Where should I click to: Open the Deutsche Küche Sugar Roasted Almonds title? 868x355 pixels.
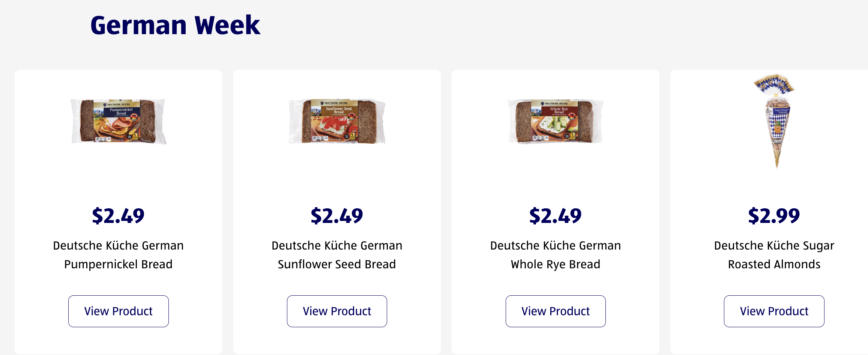tap(774, 255)
